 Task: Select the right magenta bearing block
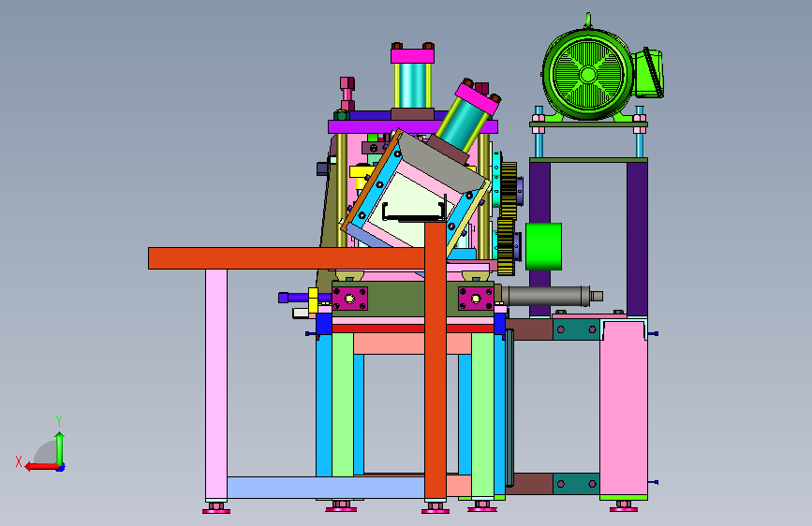[x=476, y=299]
